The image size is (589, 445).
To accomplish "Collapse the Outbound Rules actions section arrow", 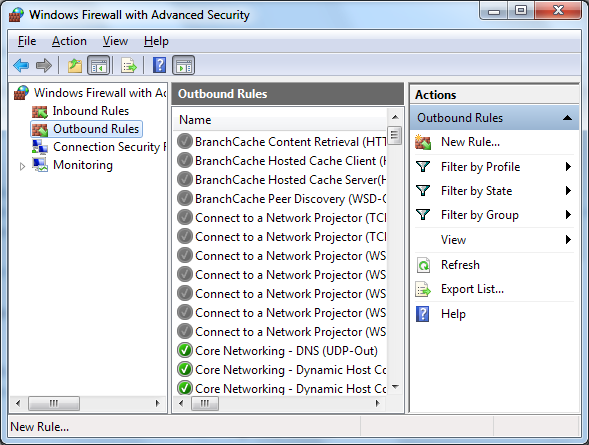I will [567, 118].
